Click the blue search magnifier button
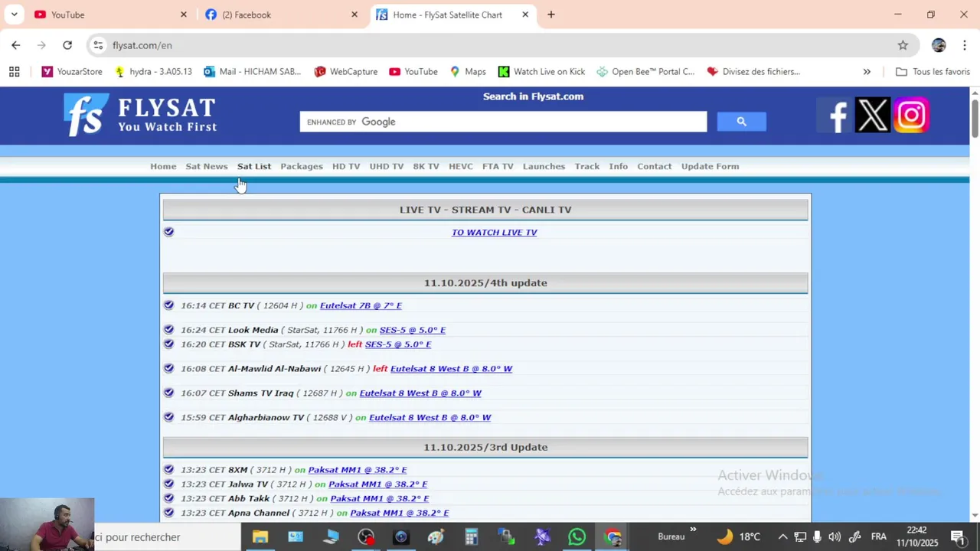 coord(741,122)
